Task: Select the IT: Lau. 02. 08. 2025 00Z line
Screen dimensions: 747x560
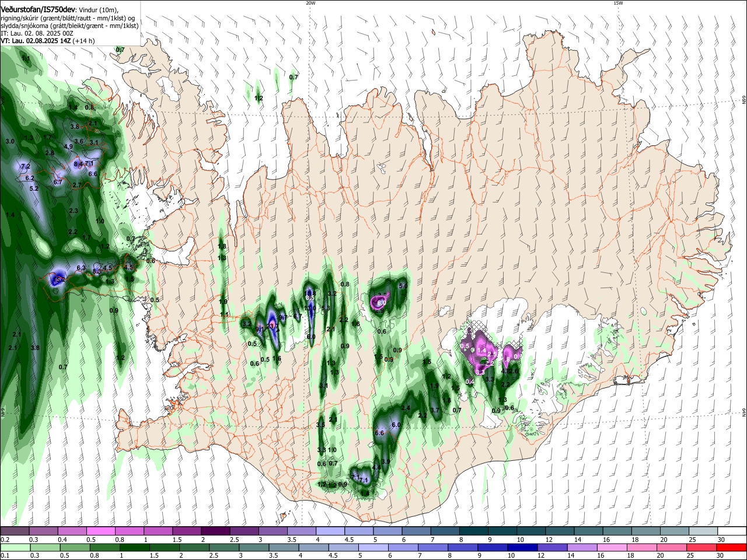Action: tap(37, 33)
